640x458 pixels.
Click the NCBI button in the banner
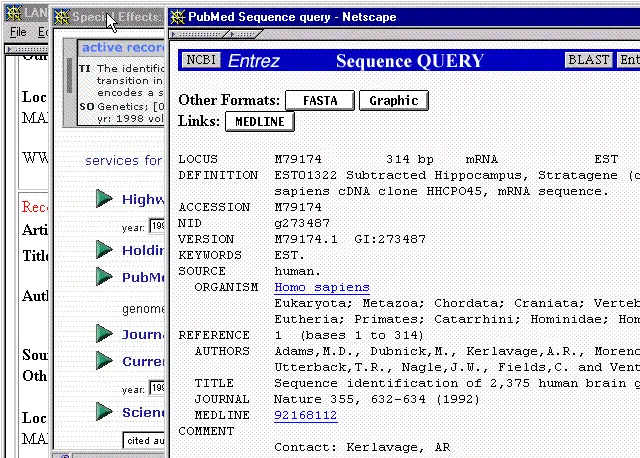tap(201, 60)
